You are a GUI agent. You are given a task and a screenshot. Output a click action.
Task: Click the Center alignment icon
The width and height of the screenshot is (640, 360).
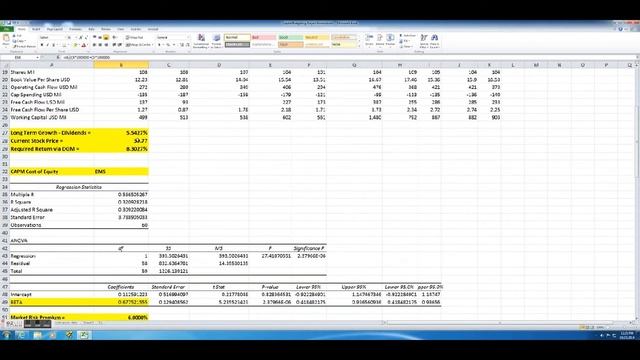[100, 45]
